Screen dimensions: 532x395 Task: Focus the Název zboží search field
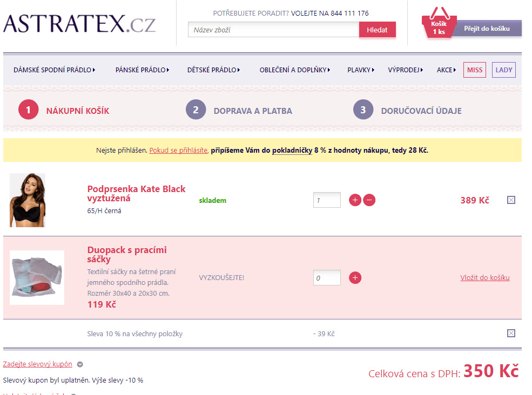pyautogui.click(x=273, y=30)
